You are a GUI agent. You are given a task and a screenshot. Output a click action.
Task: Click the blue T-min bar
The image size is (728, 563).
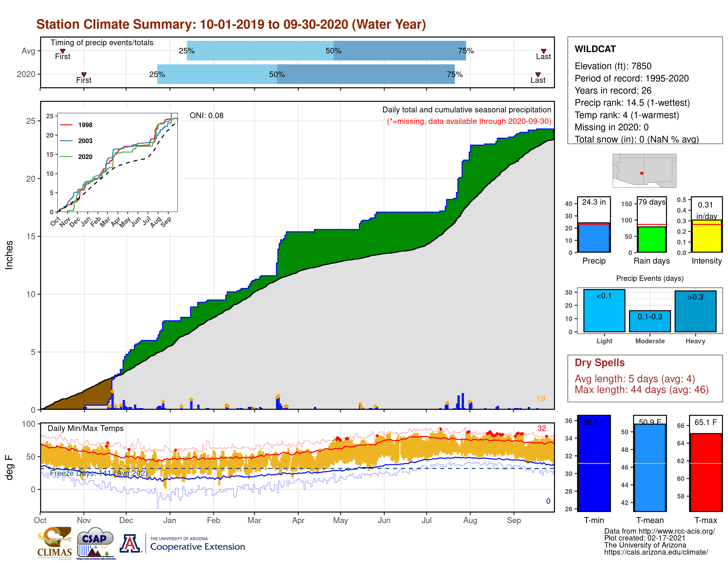(x=594, y=463)
